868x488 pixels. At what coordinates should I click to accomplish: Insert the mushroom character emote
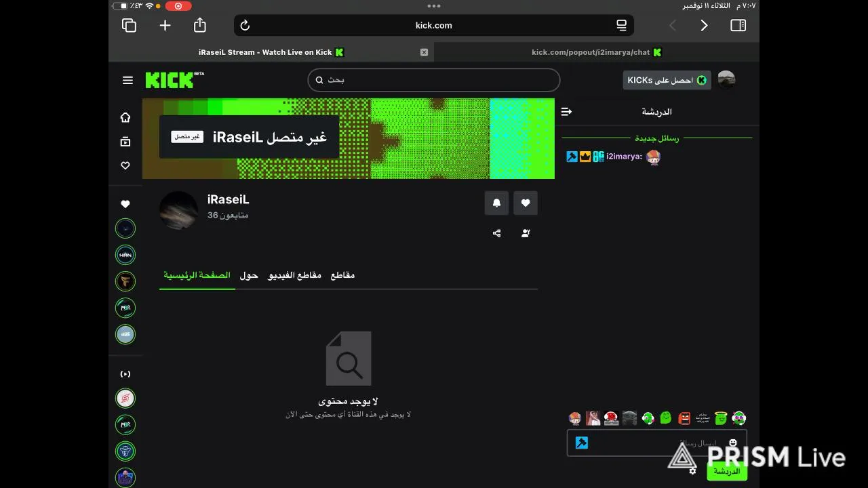(575, 418)
